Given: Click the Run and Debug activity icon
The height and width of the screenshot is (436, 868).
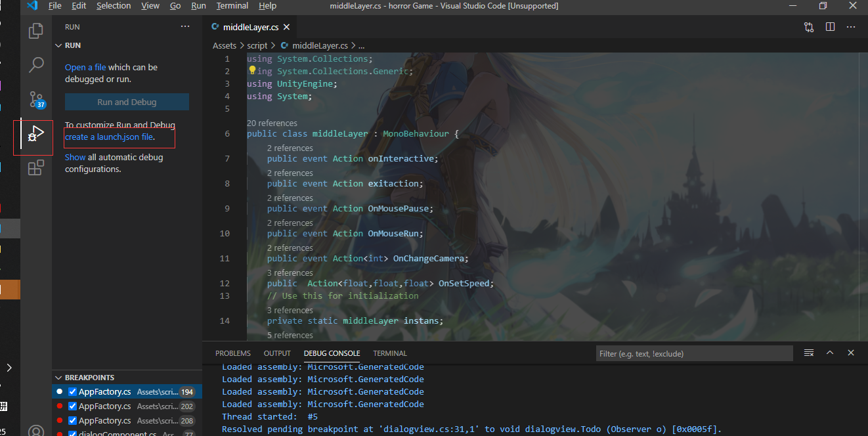Looking at the screenshot, I should tap(36, 135).
